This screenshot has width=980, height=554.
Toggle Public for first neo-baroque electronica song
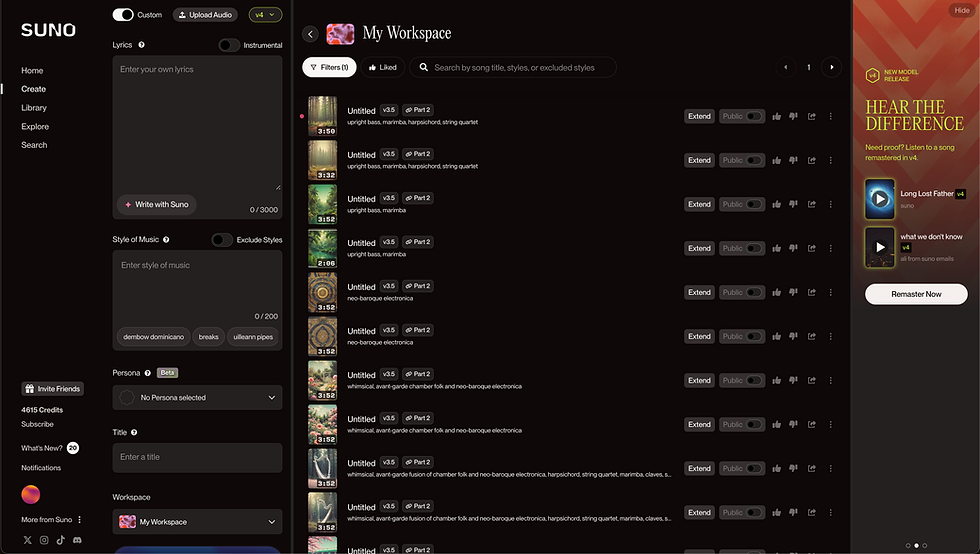click(754, 293)
